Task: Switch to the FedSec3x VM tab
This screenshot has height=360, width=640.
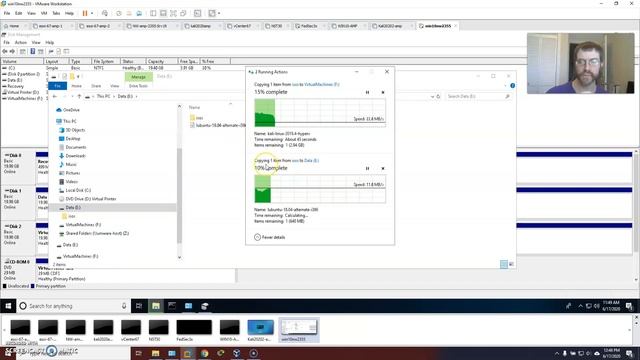Action: click(309, 26)
